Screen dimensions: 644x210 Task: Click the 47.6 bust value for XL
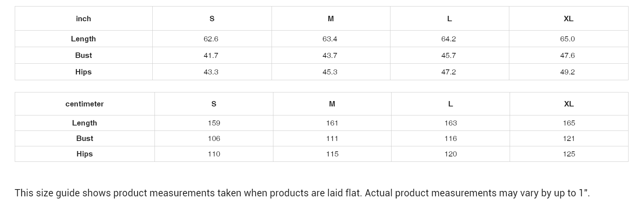coord(568,55)
